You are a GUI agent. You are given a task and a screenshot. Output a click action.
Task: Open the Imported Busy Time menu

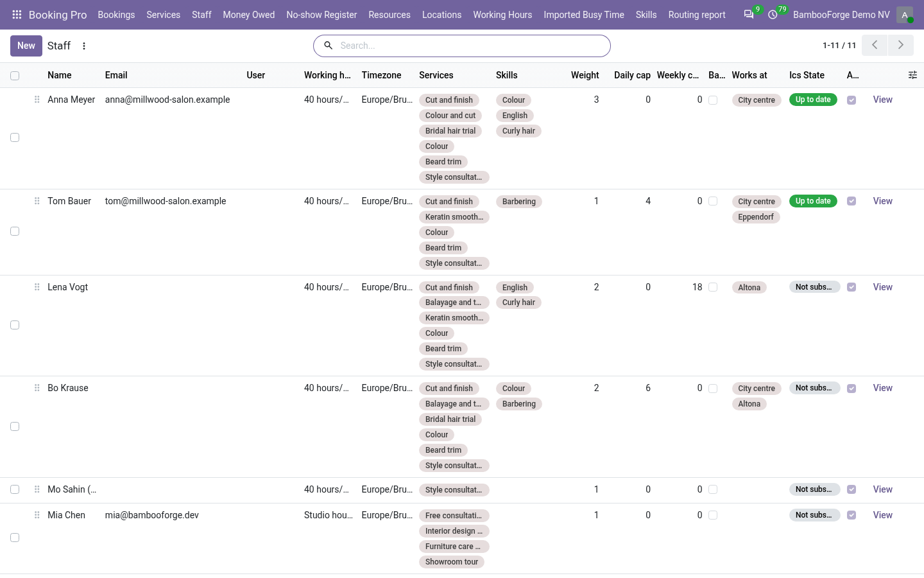point(584,15)
